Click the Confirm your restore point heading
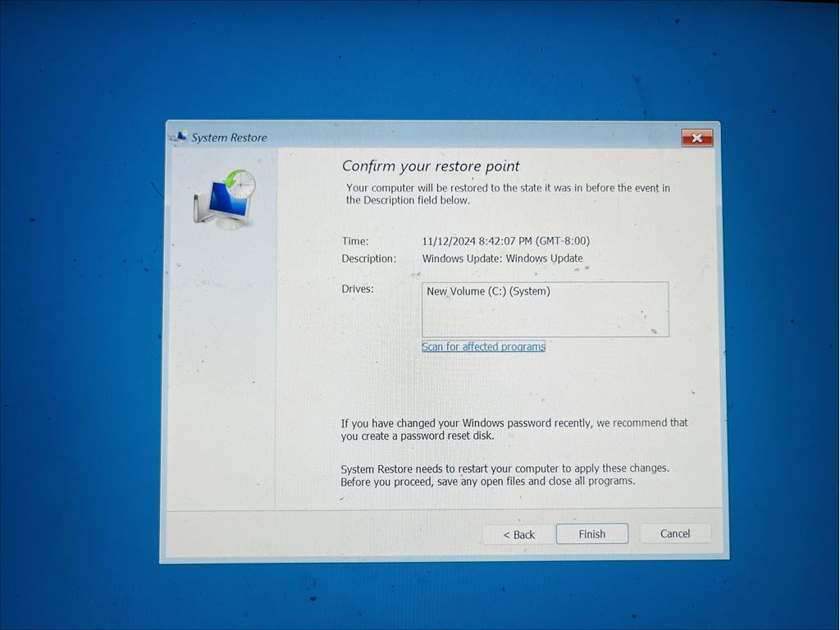840x630 pixels. (431, 166)
